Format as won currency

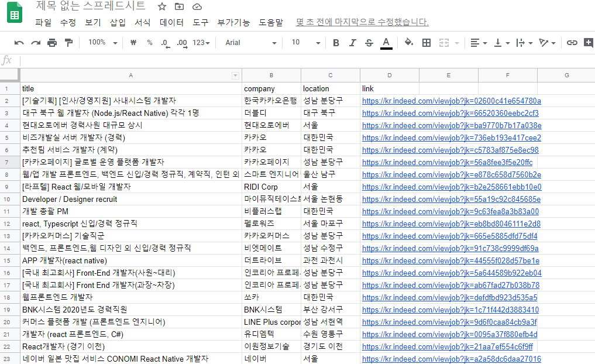133,43
